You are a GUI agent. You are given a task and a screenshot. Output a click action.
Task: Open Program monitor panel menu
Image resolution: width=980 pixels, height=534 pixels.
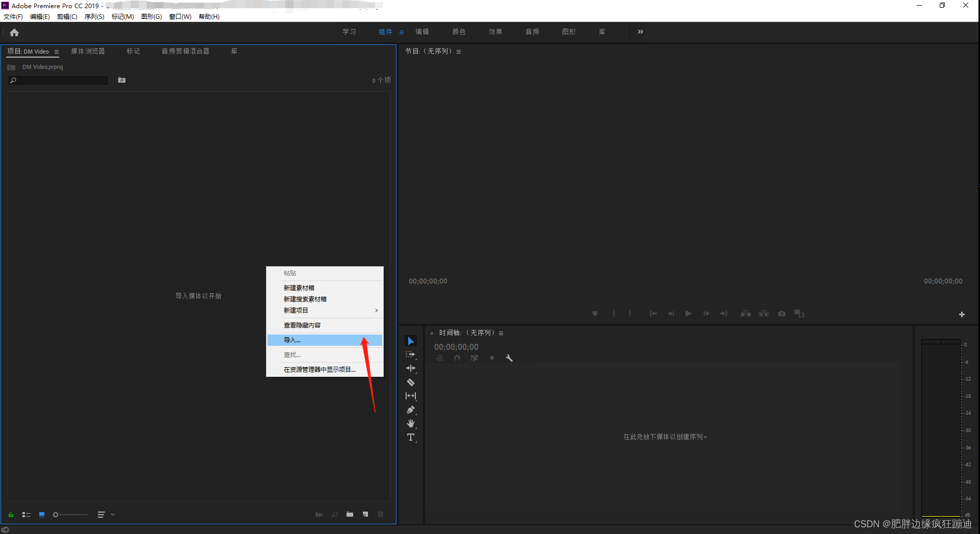pos(459,52)
